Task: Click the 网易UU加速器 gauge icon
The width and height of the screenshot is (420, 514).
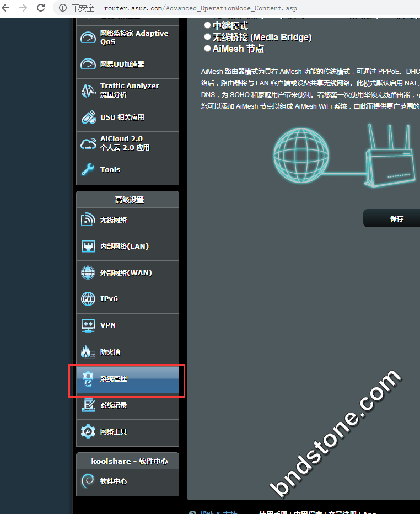Action: click(x=88, y=64)
